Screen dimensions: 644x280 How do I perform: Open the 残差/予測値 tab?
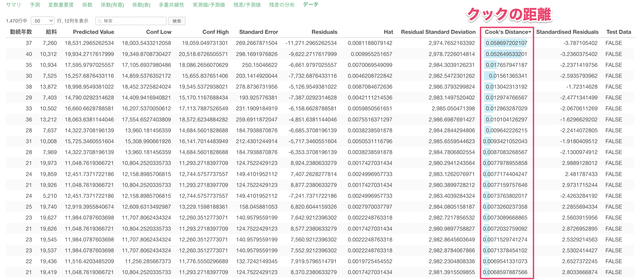[247, 5]
